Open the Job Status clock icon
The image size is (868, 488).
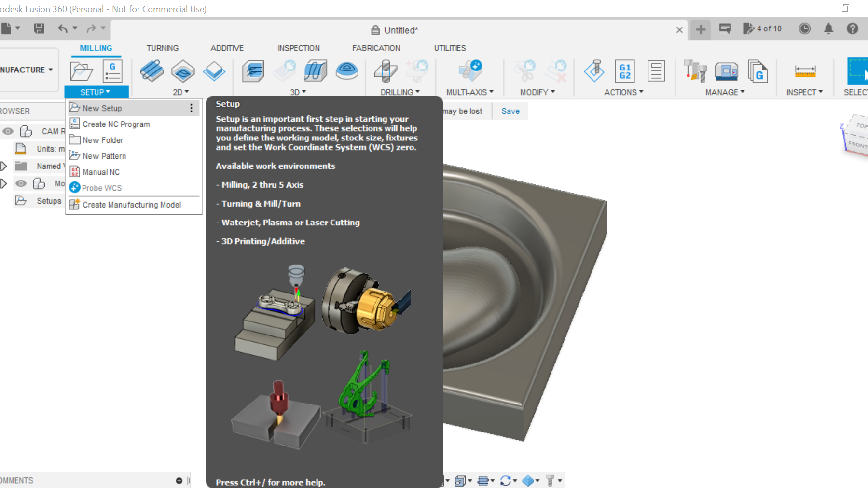click(804, 28)
